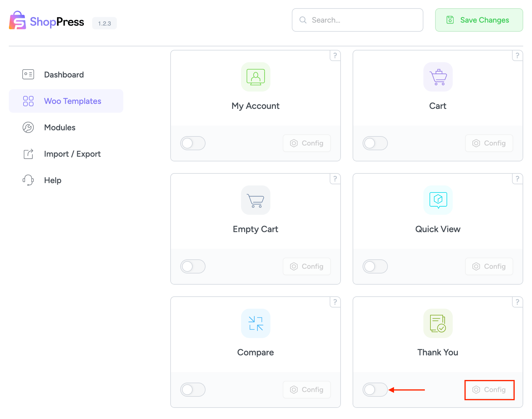Click the Quick View template icon

coord(438,200)
